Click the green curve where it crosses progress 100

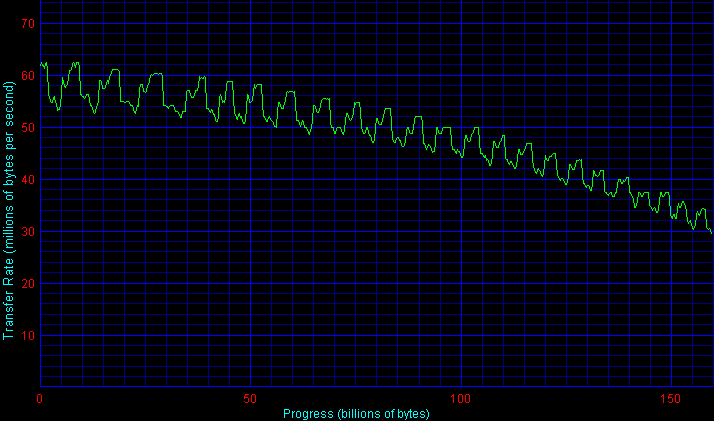[x=461, y=155]
